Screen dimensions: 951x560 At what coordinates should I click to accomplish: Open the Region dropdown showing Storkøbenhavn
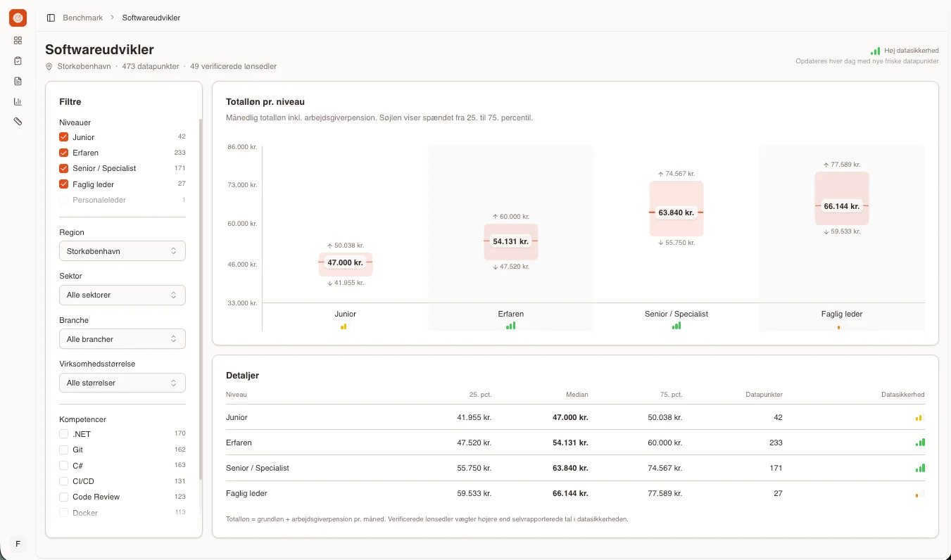122,251
